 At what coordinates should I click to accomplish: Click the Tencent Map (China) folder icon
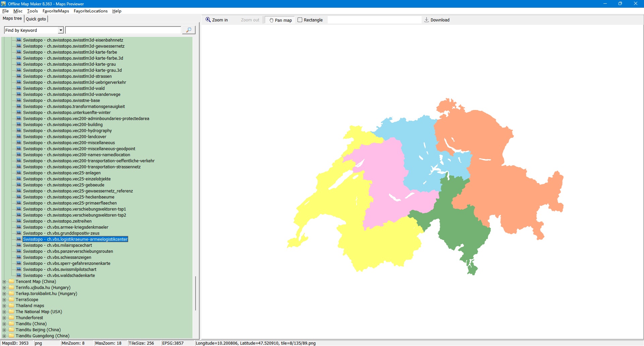tap(12, 282)
